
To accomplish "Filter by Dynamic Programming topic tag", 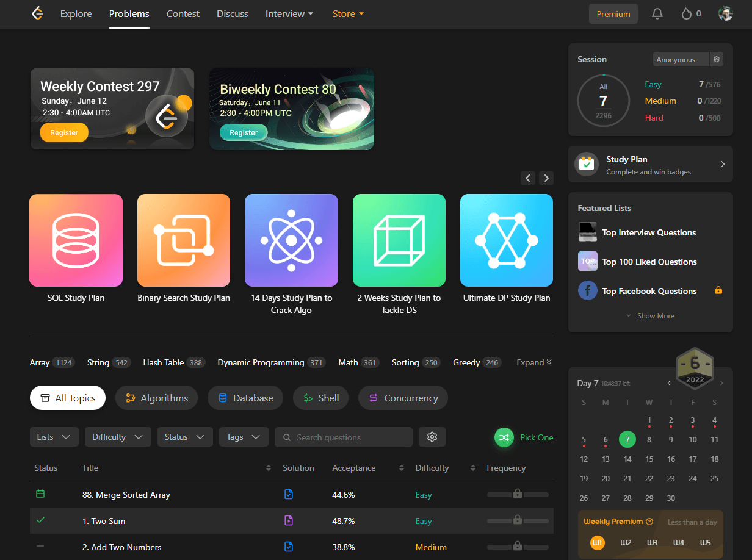I will click(x=272, y=362).
